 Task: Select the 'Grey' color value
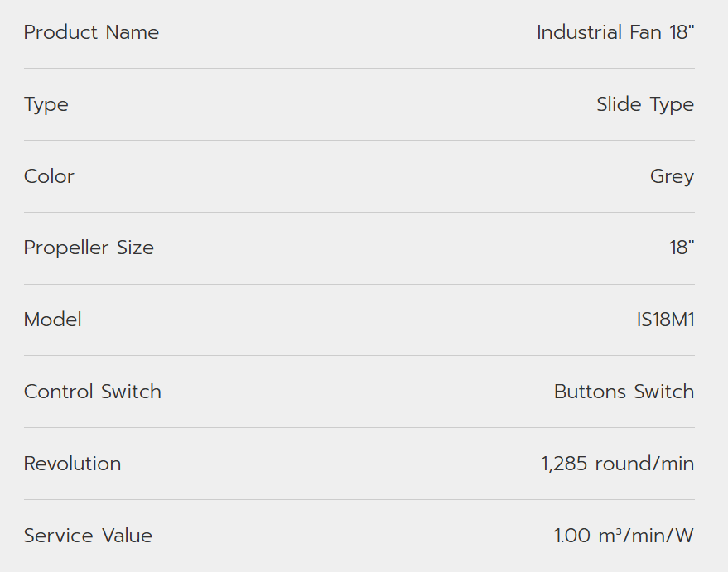tap(672, 177)
